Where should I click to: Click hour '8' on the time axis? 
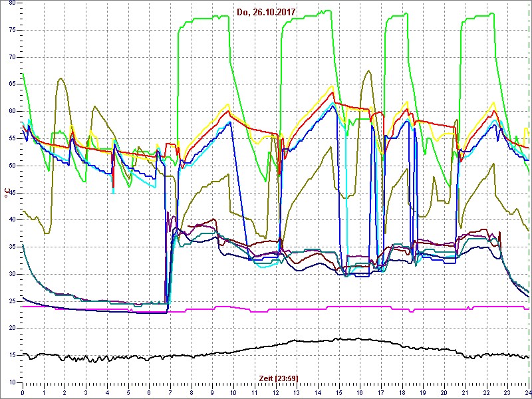tap(192, 392)
